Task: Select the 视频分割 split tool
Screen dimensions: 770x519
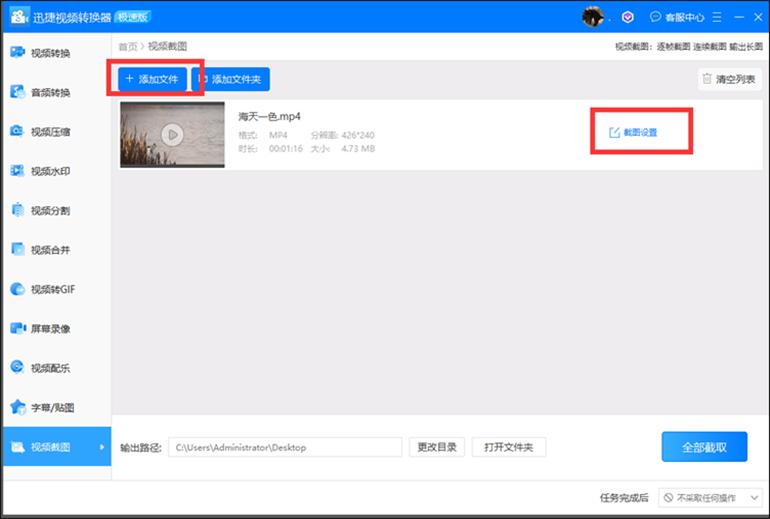Action: point(50,210)
